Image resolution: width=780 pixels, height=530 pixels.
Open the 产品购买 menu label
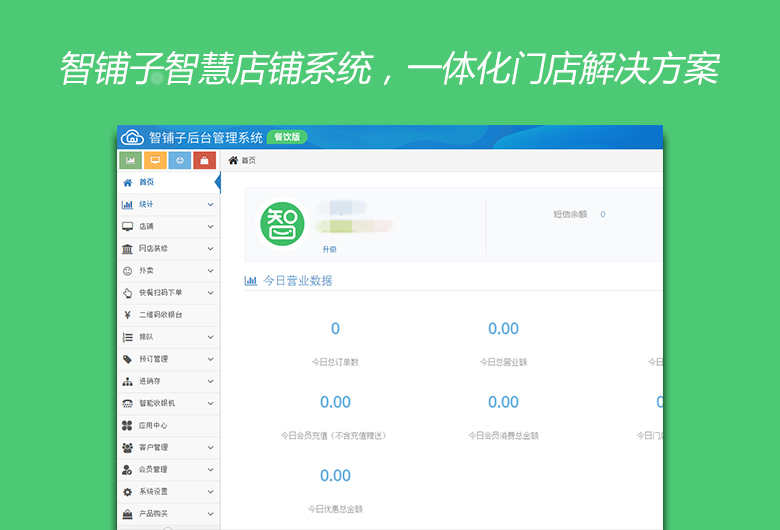153,514
